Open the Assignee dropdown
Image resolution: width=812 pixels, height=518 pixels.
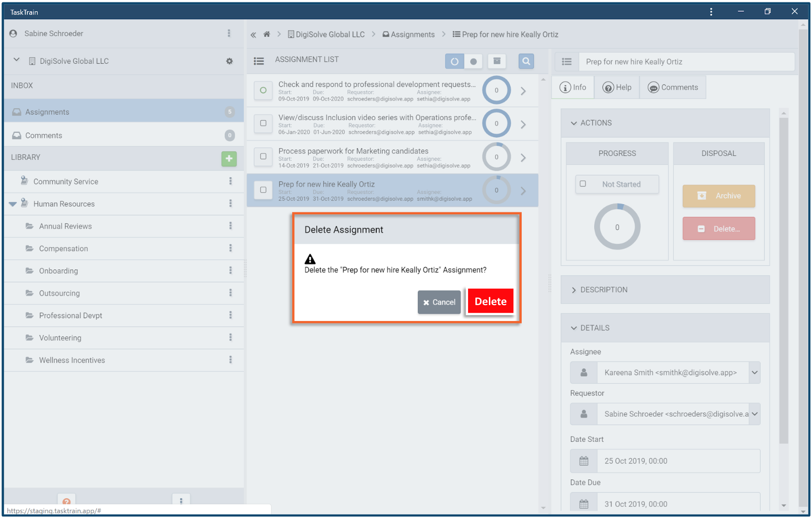pyautogui.click(x=754, y=373)
